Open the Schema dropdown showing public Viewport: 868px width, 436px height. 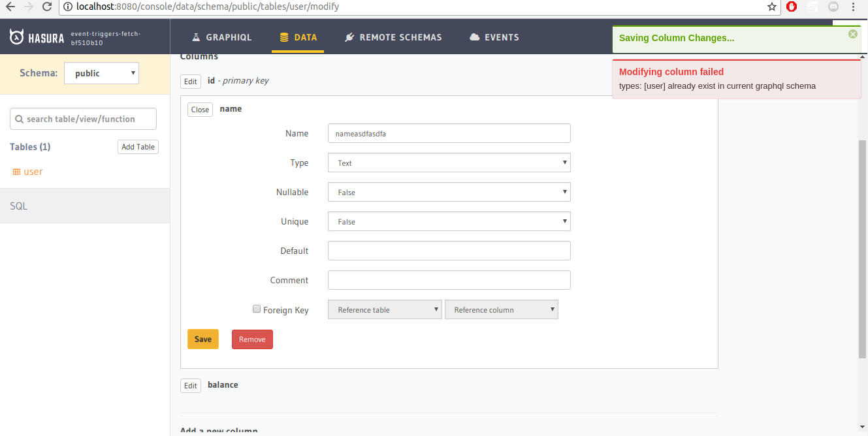click(101, 73)
